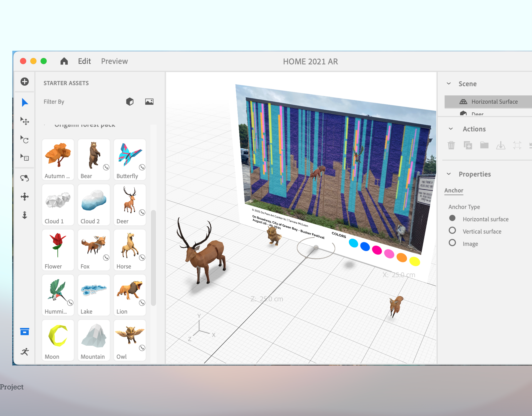532x416 pixels.
Task: Select Horizontal Surface in scene tree
Action: (x=494, y=102)
